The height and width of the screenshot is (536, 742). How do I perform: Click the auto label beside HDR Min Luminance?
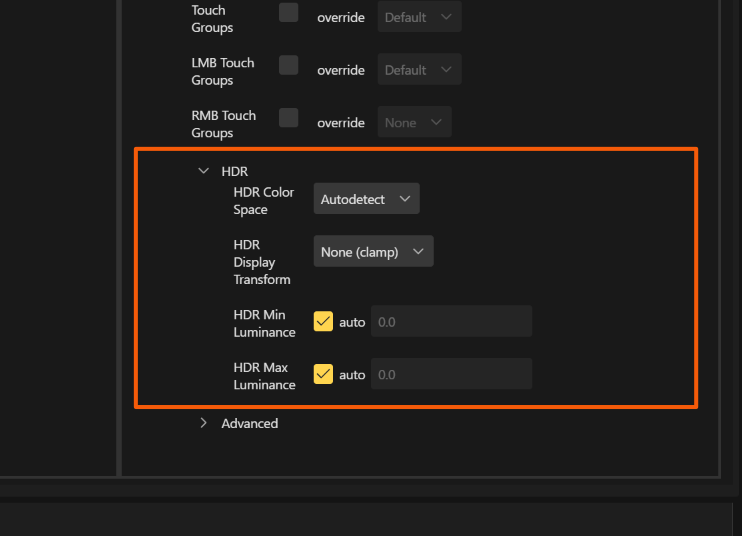click(352, 322)
